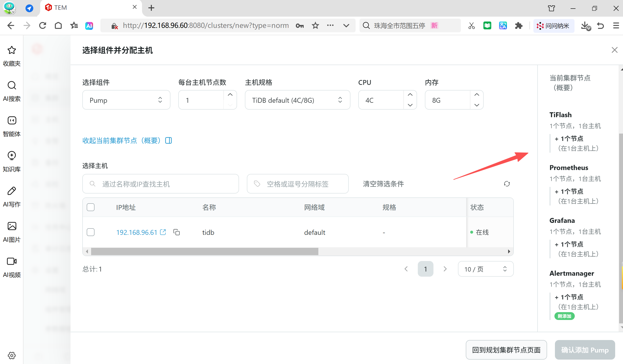Image resolution: width=623 pixels, height=364 pixels.
Task: Expand the 主机规格 TiDB default dropdown
Action: coord(297,100)
